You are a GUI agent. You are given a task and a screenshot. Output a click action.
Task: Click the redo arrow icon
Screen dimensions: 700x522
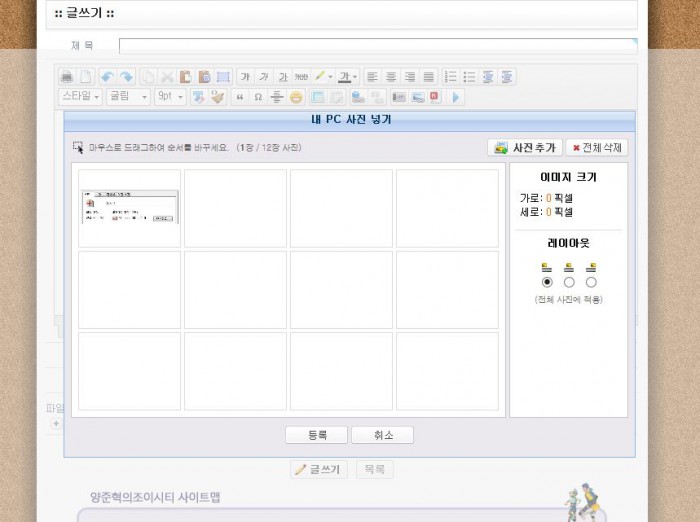point(126,76)
